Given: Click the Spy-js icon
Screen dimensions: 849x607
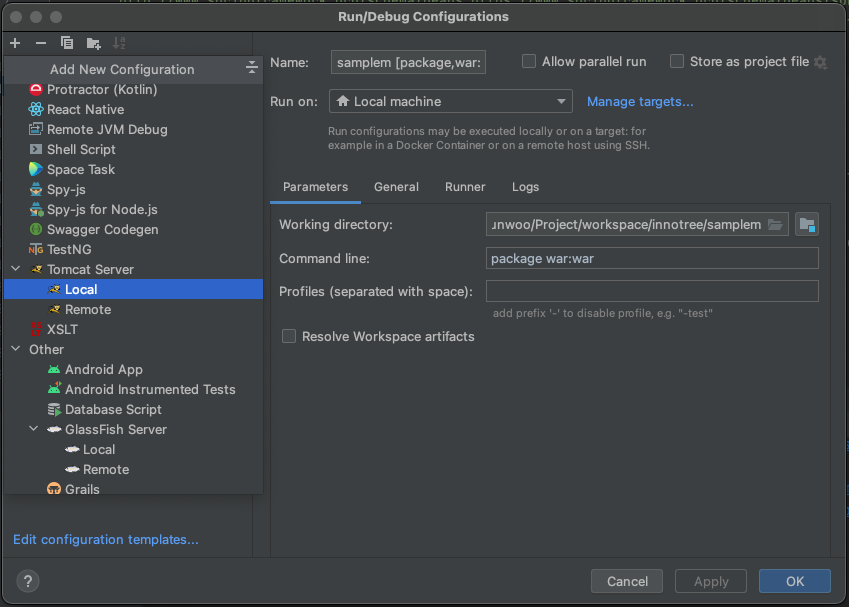Looking at the screenshot, I should coord(36,190).
